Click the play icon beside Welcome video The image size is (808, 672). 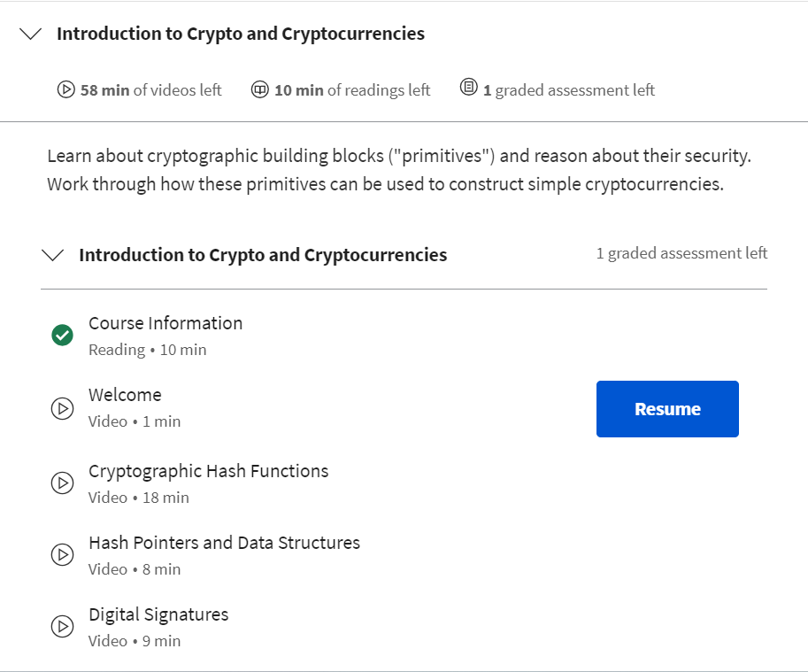point(62,409)
